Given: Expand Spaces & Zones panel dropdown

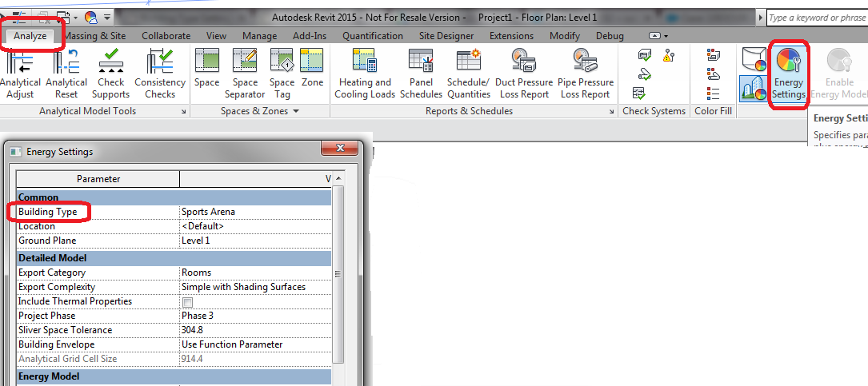Looking at the screenshot, I should [x=296, y=111].
